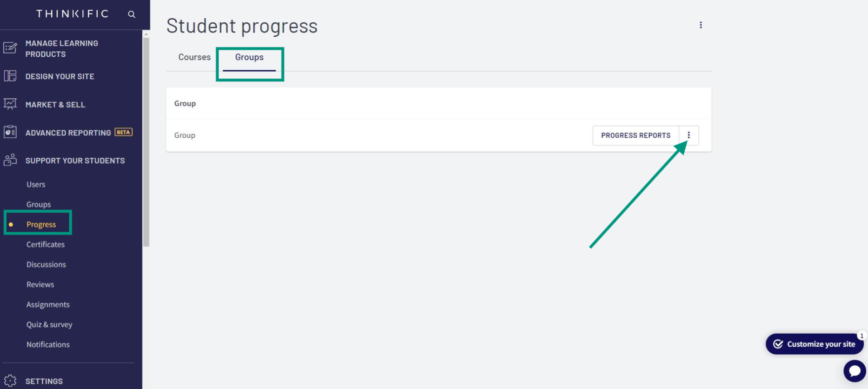Screen dimensions: 868x389
Task: Switch to the Courses tab
Action: coord(194,57)
